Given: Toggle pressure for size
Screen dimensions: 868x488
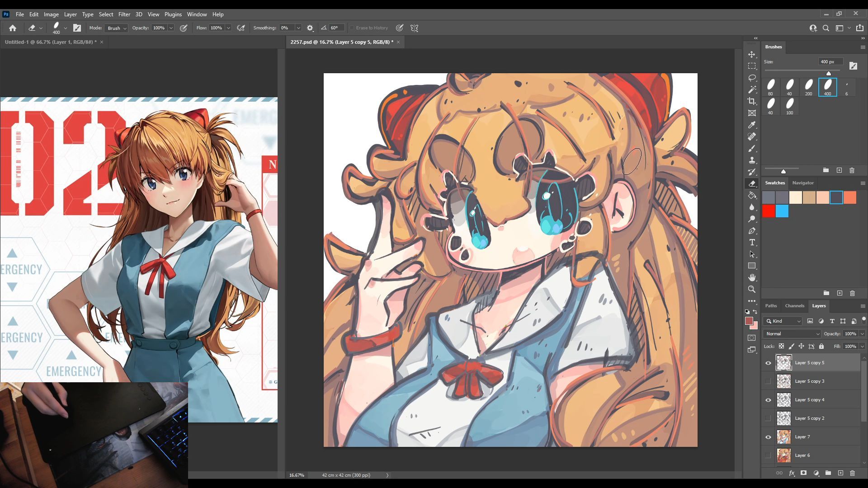Looking at the screenshot, I should point(400,28).
